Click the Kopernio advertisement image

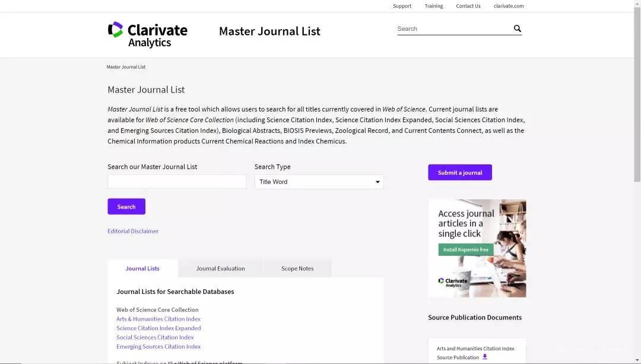click(477, 248)
